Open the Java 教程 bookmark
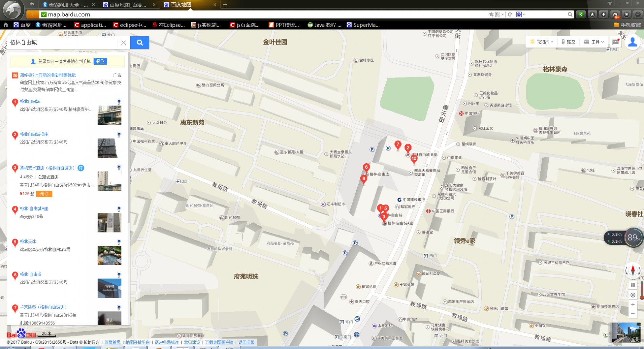Viewport: 644px width, 349px height. tap(324, 25)
